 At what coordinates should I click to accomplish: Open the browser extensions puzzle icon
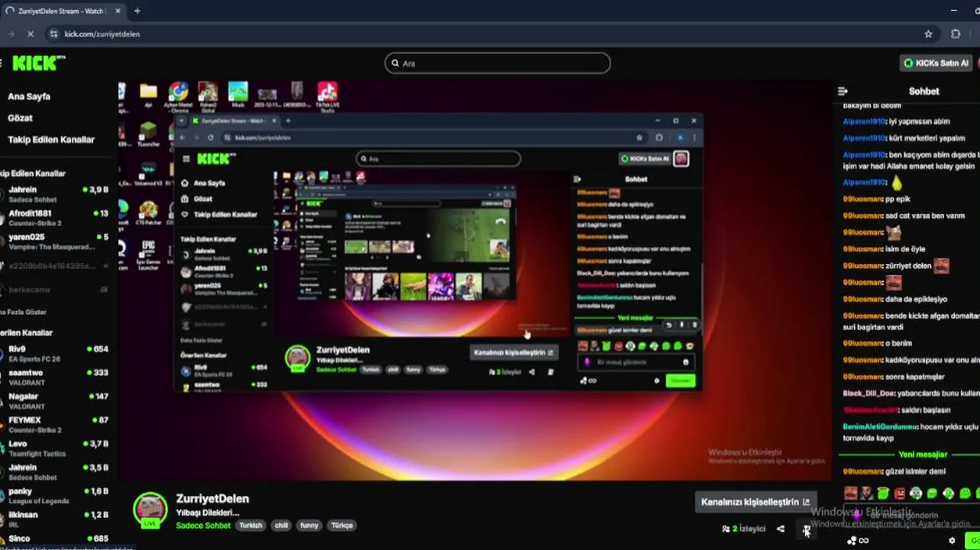point(956,34)
